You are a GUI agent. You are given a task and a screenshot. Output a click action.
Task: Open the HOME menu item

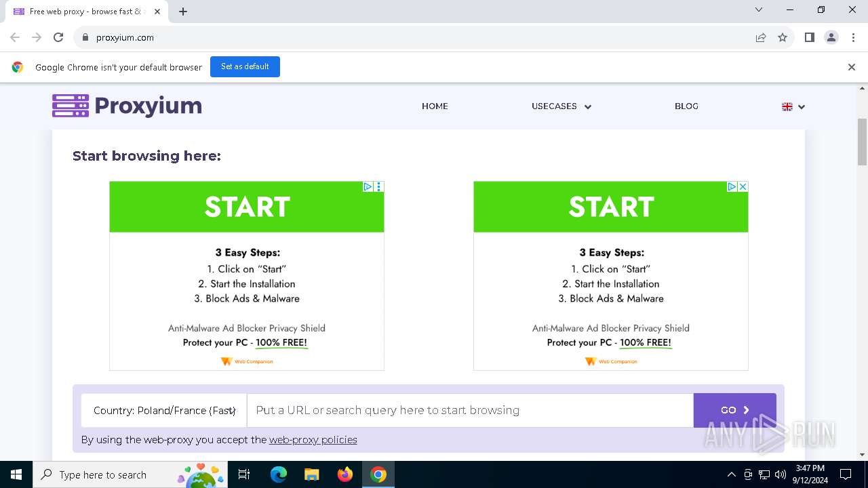coord(435,106)
